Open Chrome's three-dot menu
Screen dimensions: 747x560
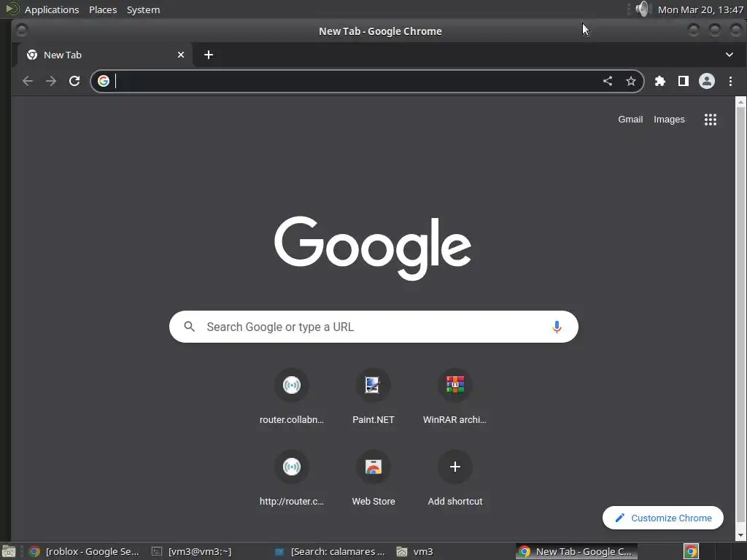point(730,81)
